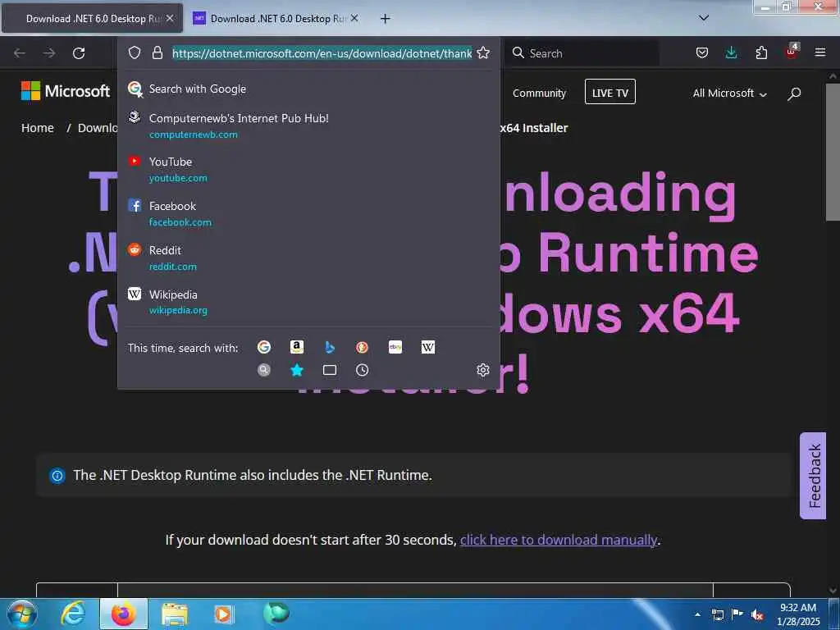Open the Extensions puzzle icon
The width and height of the screenshot is (840, 630).
point(761,52)
